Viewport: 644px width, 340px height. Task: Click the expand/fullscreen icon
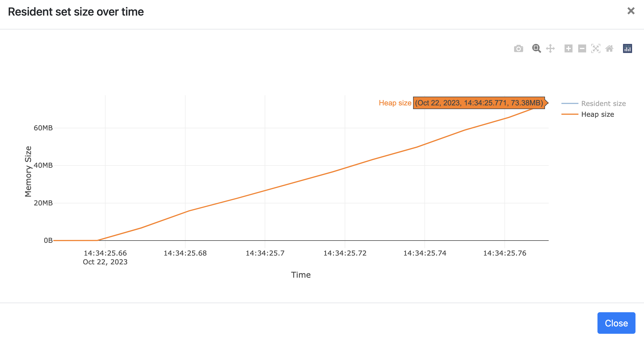click(595, 48)
